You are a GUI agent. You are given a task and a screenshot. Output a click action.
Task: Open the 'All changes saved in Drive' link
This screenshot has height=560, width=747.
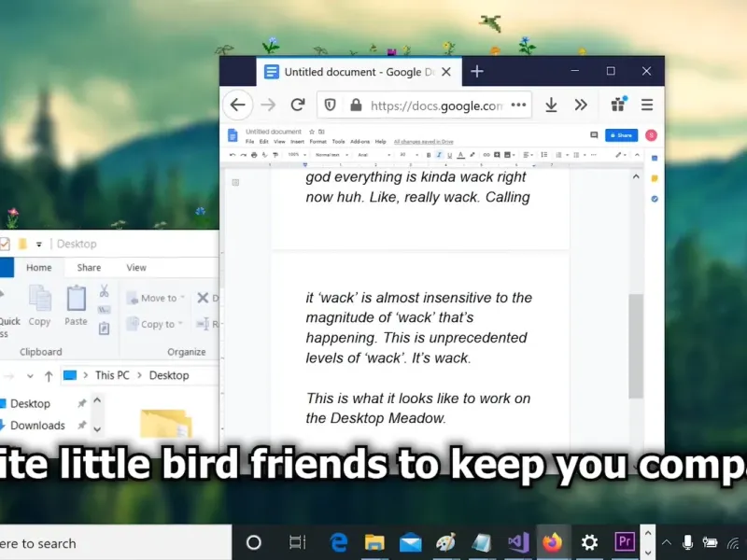pos(424,142)
